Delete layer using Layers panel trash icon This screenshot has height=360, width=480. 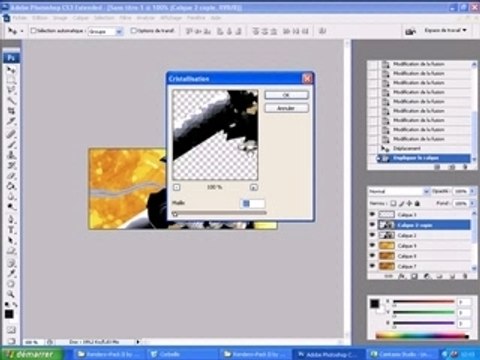click(465, 276)
